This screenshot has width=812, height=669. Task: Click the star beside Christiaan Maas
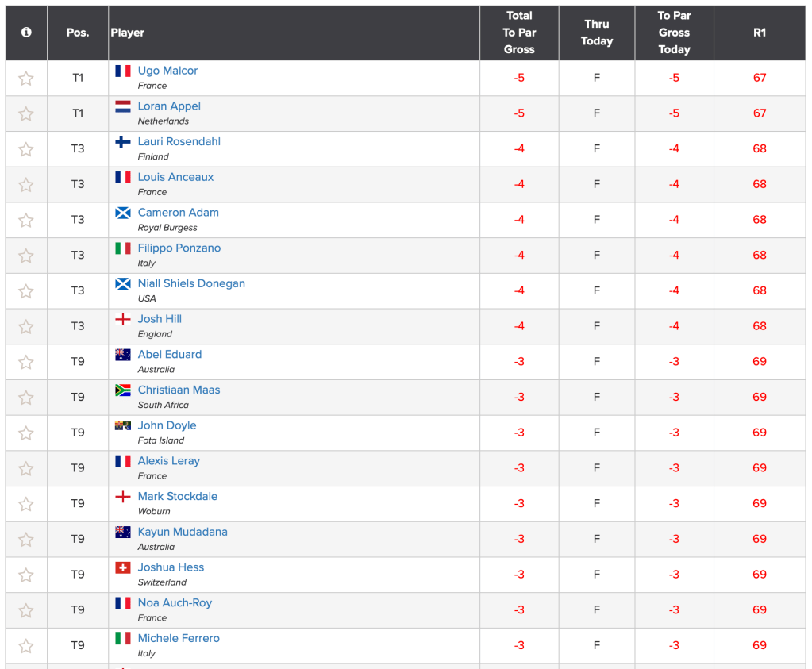[26, 398]
